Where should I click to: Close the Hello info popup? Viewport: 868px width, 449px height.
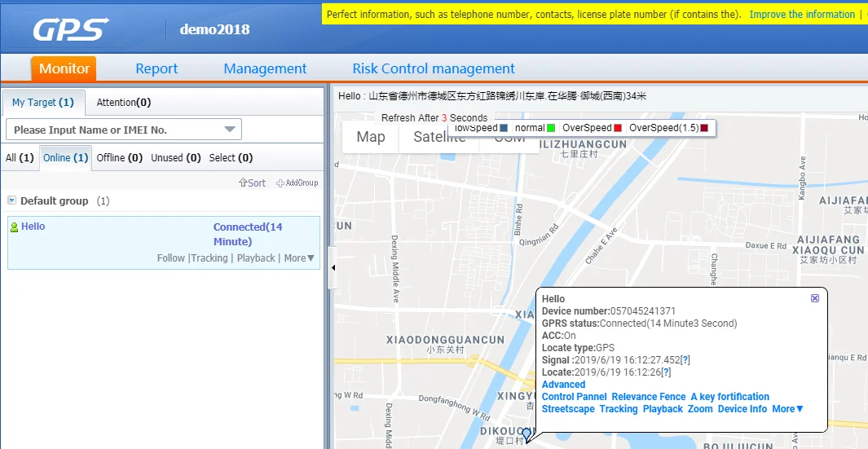[815, 298]
